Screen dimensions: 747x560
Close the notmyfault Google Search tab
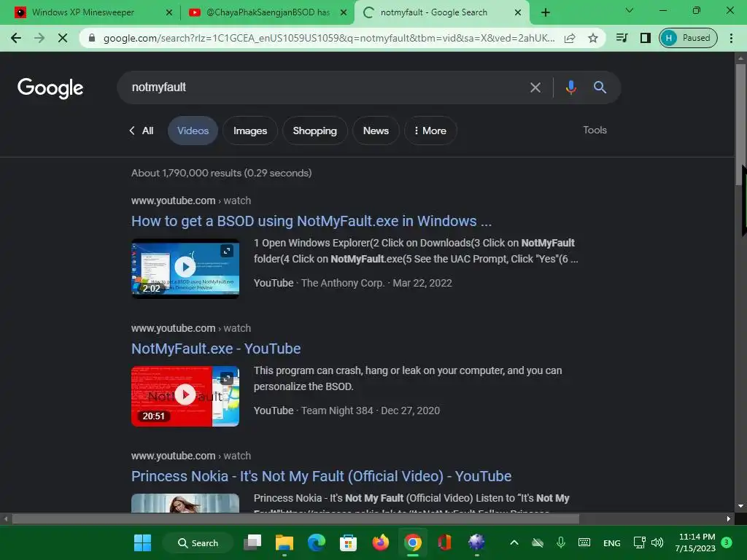[518, 13]
